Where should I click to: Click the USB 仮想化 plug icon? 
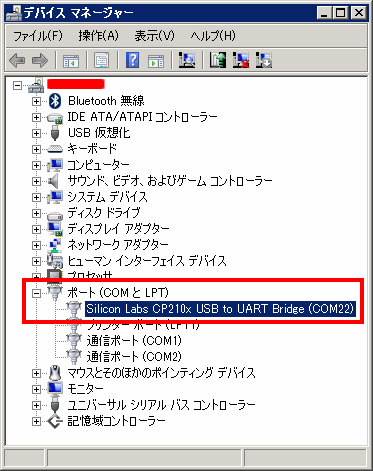55,133
